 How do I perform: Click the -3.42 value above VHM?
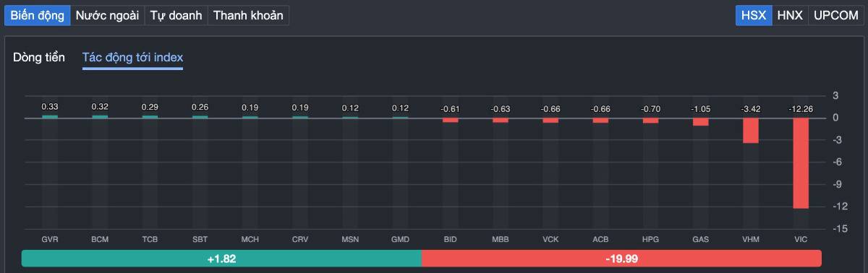pos(750,109)
